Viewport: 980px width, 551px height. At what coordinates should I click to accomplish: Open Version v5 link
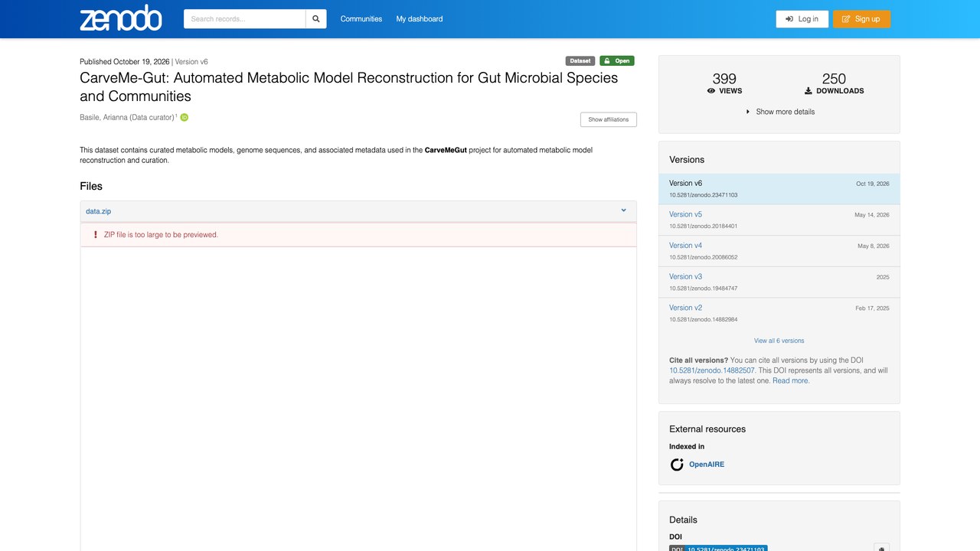tap(685, 214)
